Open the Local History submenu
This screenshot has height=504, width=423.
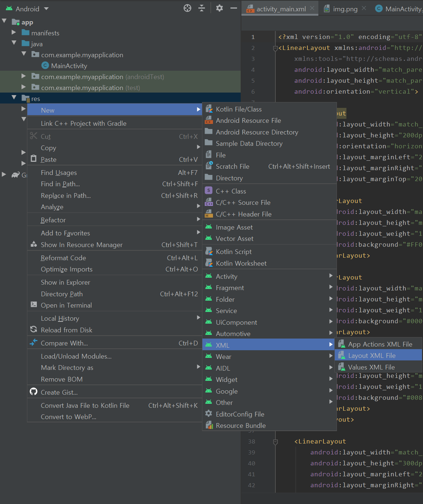point(115,319)
